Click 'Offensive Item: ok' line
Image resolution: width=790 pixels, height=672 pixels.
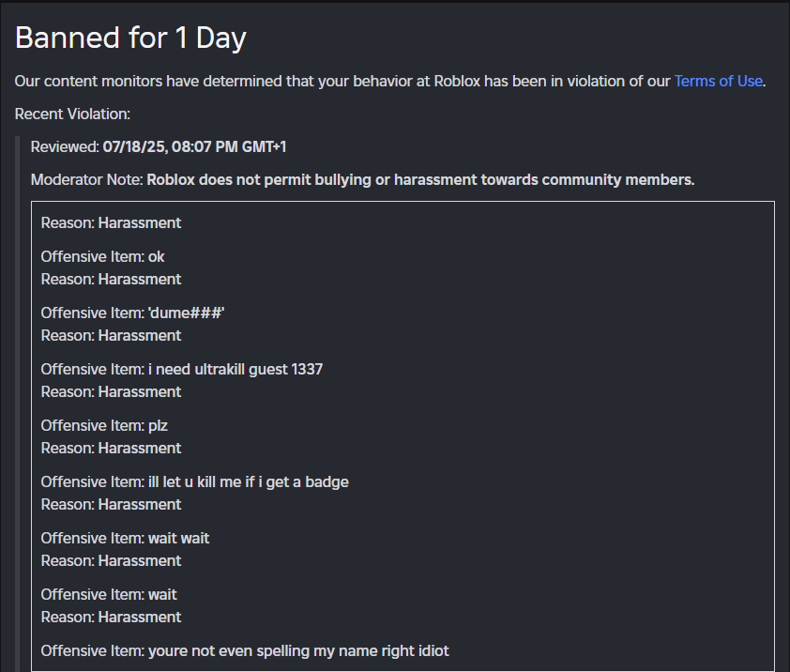103,256
